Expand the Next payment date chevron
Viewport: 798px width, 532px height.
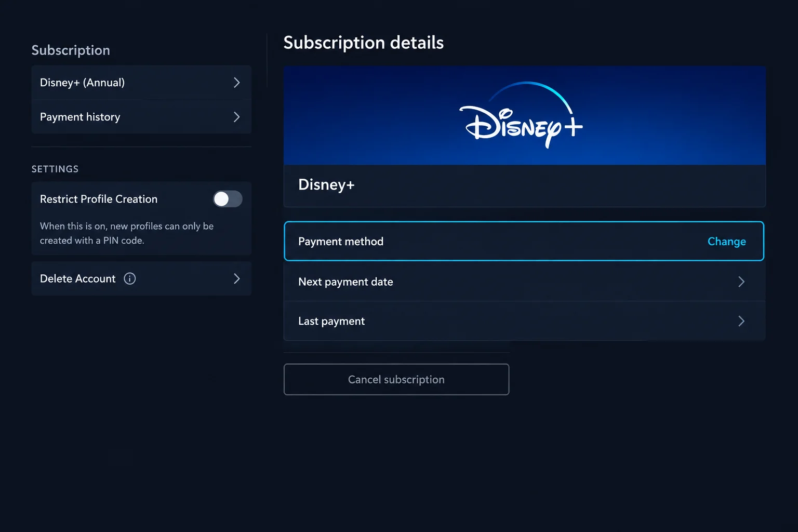741,282
